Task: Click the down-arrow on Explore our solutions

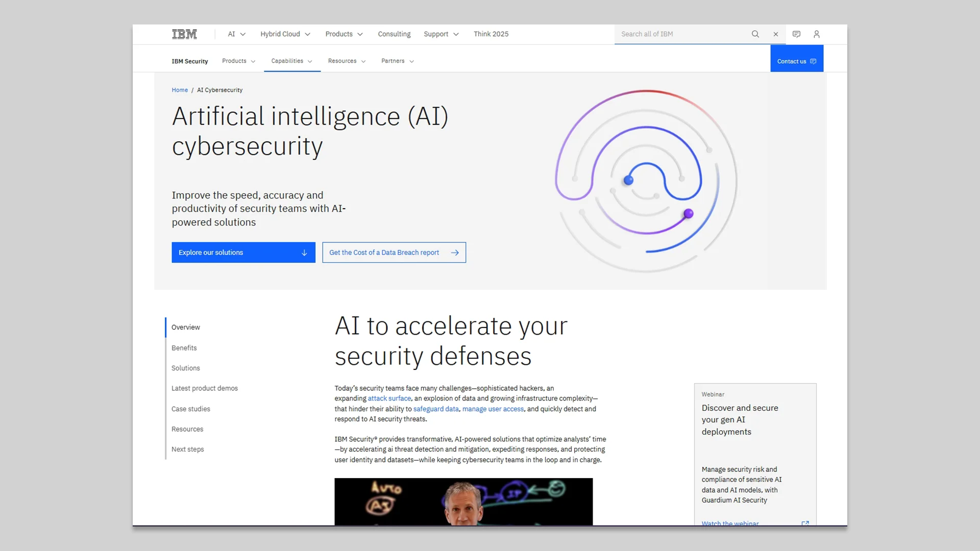Action: tap(305, 252)
